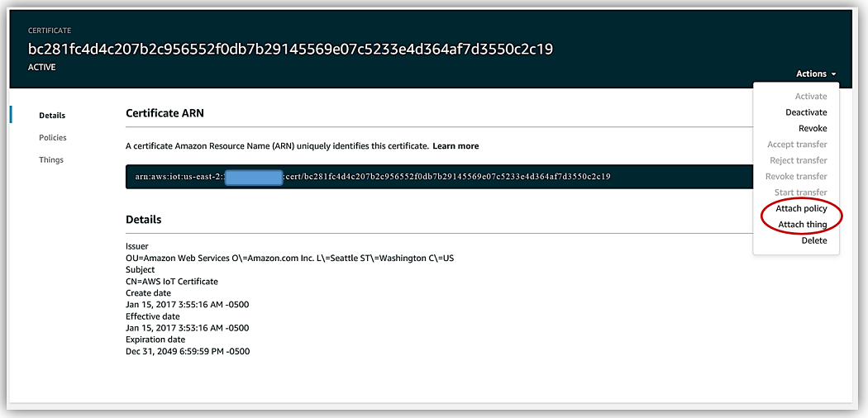Click the certificate ID title in header

pyautogui.click(x=290, y=49)
